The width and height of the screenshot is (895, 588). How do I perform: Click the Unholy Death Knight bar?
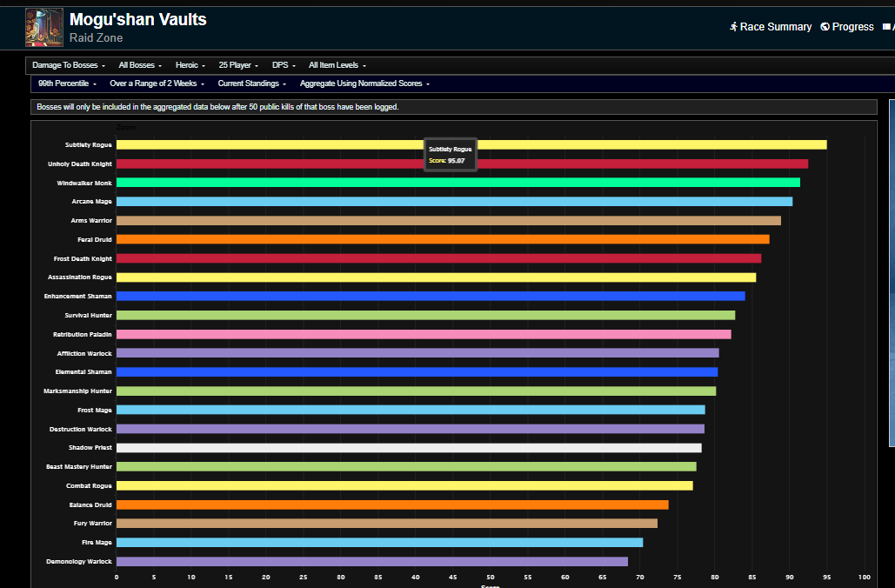pos(463,164)
